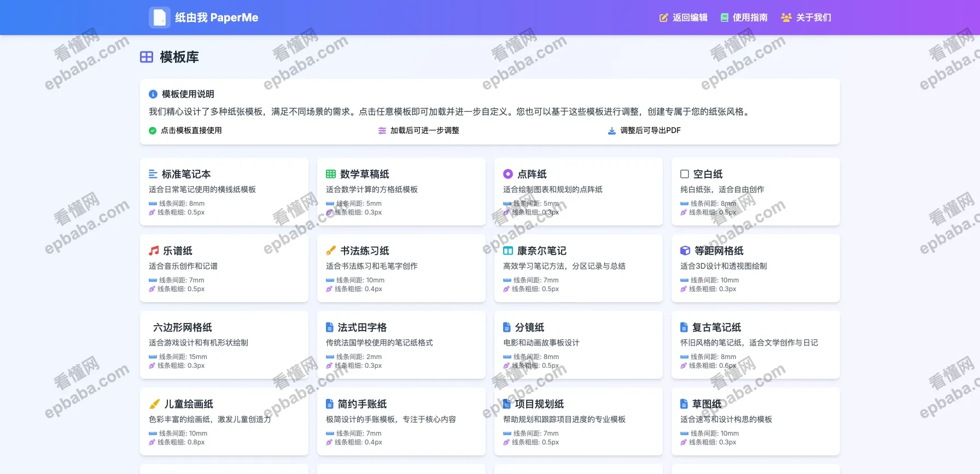Viewport: 980px width, 474px height.
Task: Click the PaperMe logo icon
Action: [159, 18]
